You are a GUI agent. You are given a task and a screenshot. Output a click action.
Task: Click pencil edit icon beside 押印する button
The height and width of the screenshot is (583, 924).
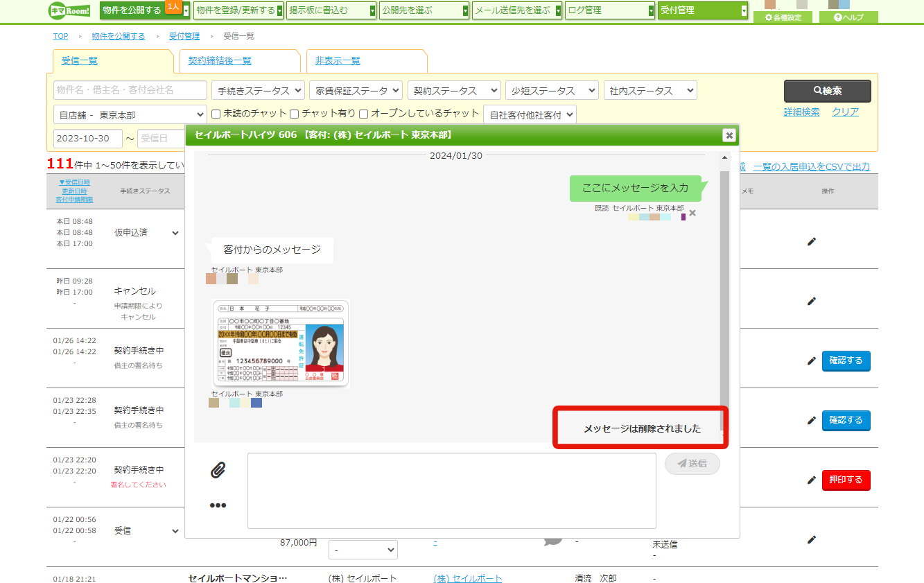[x=812, y=480]
